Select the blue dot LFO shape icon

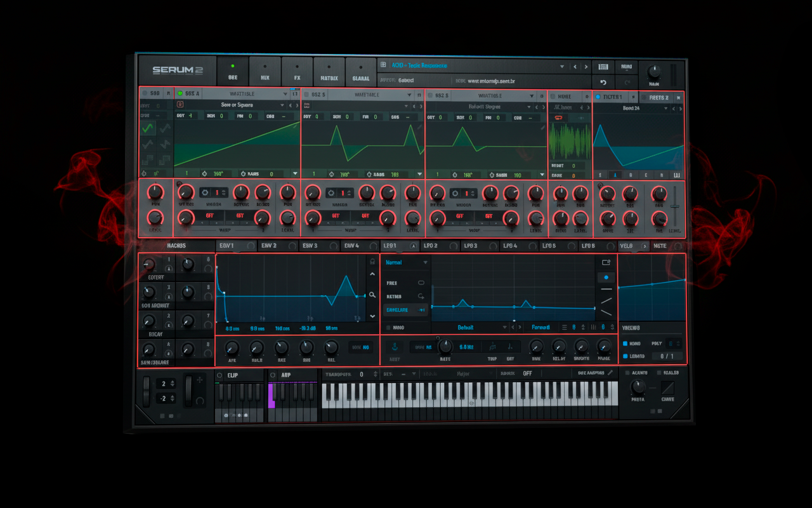click(606, 277)
